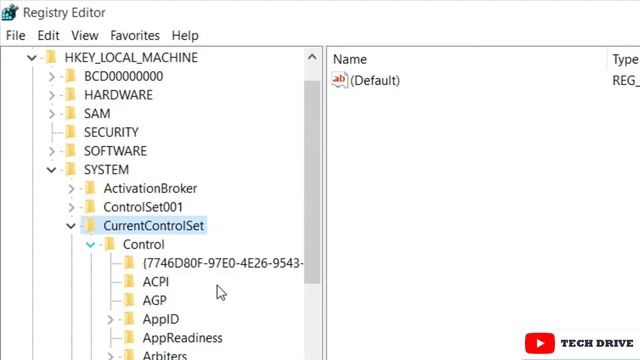Click the Registry Editor app icon
Viewport: 640px width, 360px height.
click(x=10, y=12)
